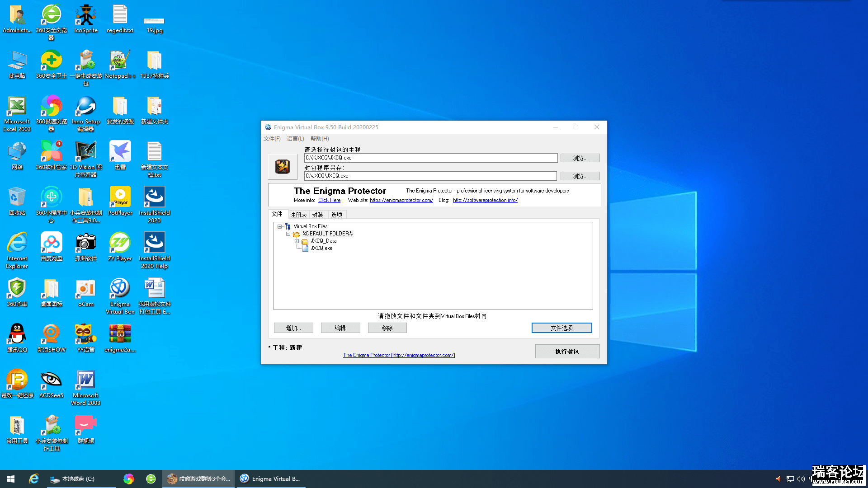Viewport: 868px width, 488px height.
Task: Select the PotPlayer desktop icon
Action: point(120,201)
